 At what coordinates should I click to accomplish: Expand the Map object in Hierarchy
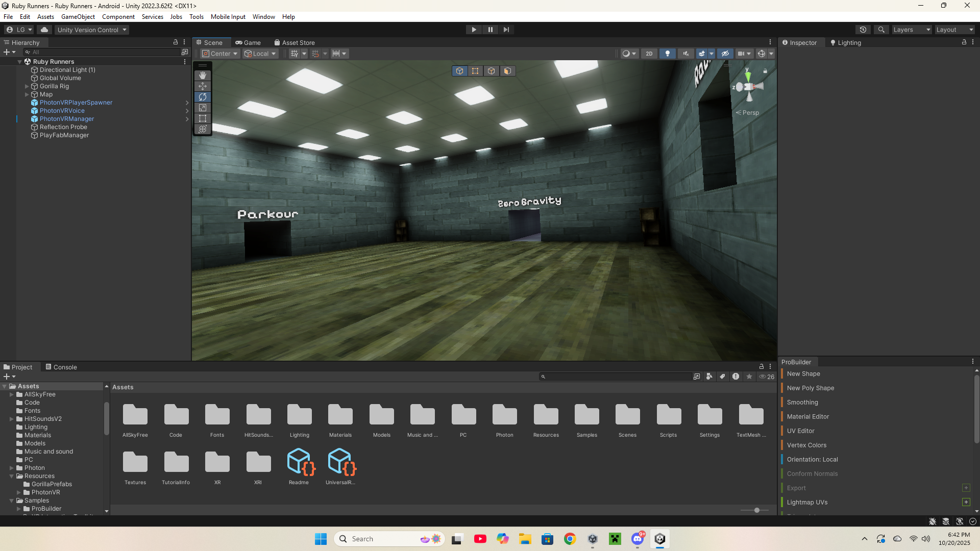pyautogui.click(x=27, y=94)
